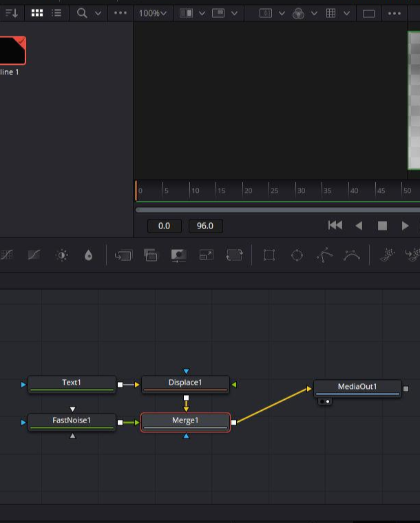The height and width of the screenshot is (523, 420).
Task: Open the viewer three-dot options menu
Action: pos(395,13)
